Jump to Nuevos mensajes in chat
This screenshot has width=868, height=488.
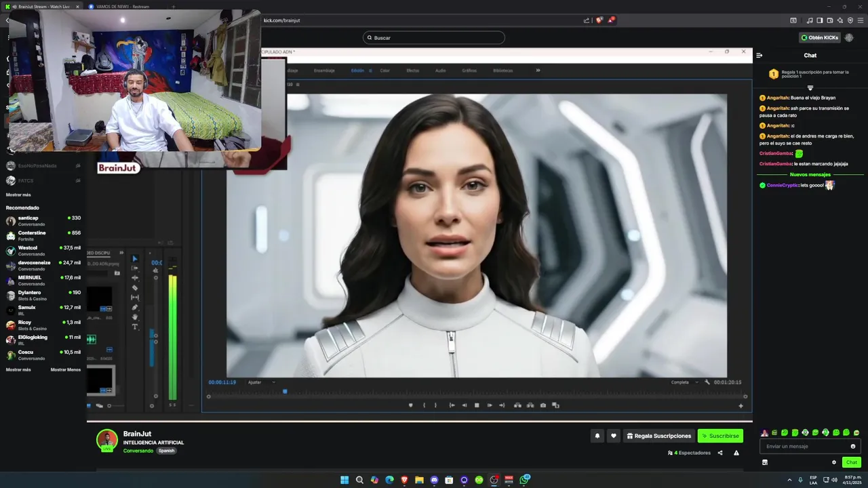pos(810,175)
